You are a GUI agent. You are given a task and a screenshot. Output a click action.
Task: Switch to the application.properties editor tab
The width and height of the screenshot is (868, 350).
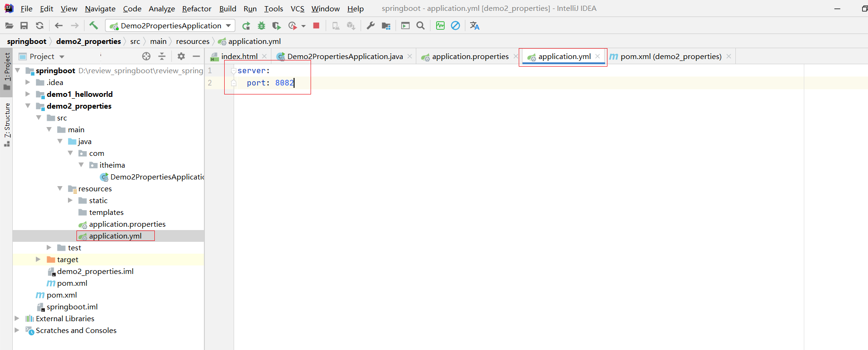(x=470, y=56)
